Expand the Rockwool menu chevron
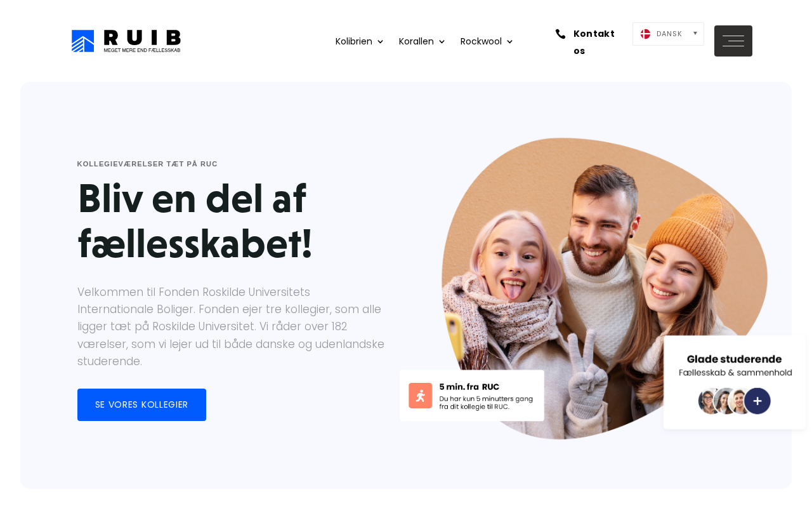 [509, 42]
